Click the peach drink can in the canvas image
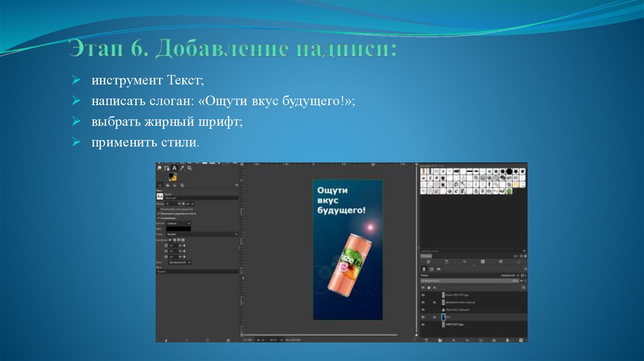The height and width of the screenshot is (361, 644). [349, 265]
